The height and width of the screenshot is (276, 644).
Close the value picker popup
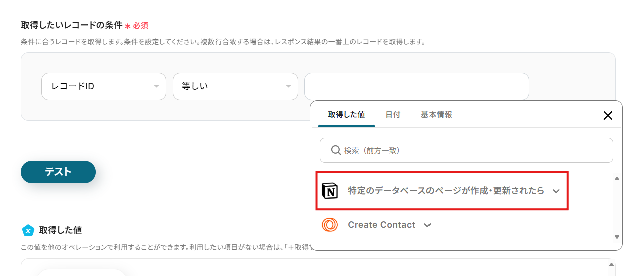(608, 116)
